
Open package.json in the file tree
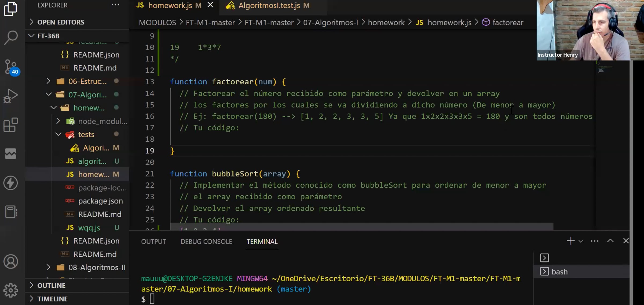point(100,201)
